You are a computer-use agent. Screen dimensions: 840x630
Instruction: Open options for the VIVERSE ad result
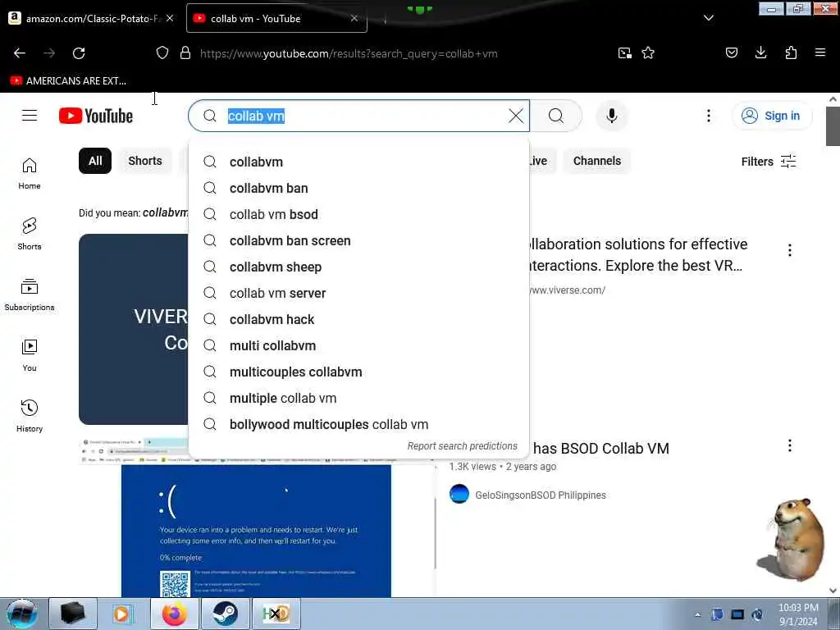pyautogui.click(x=790, y=250)
